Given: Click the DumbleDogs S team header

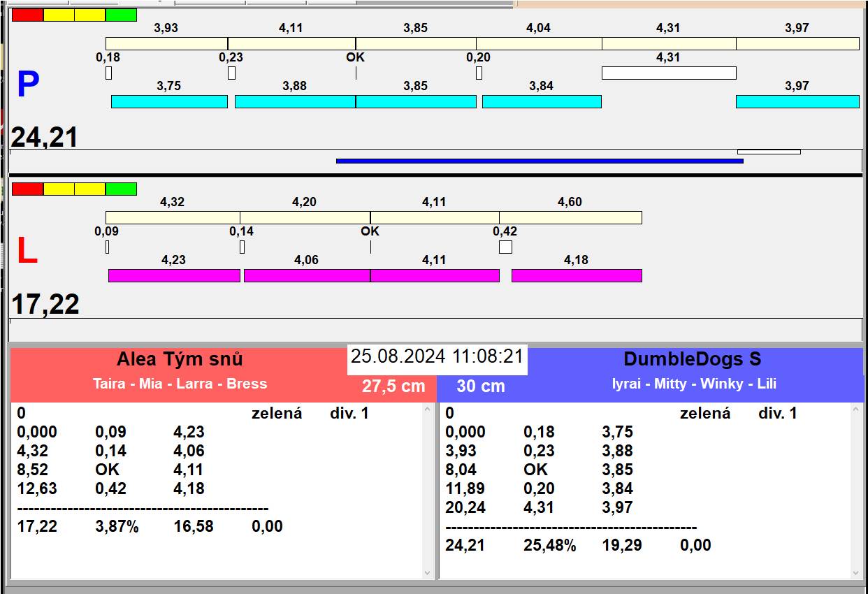Looking at the screenshot, I should 692,360.
